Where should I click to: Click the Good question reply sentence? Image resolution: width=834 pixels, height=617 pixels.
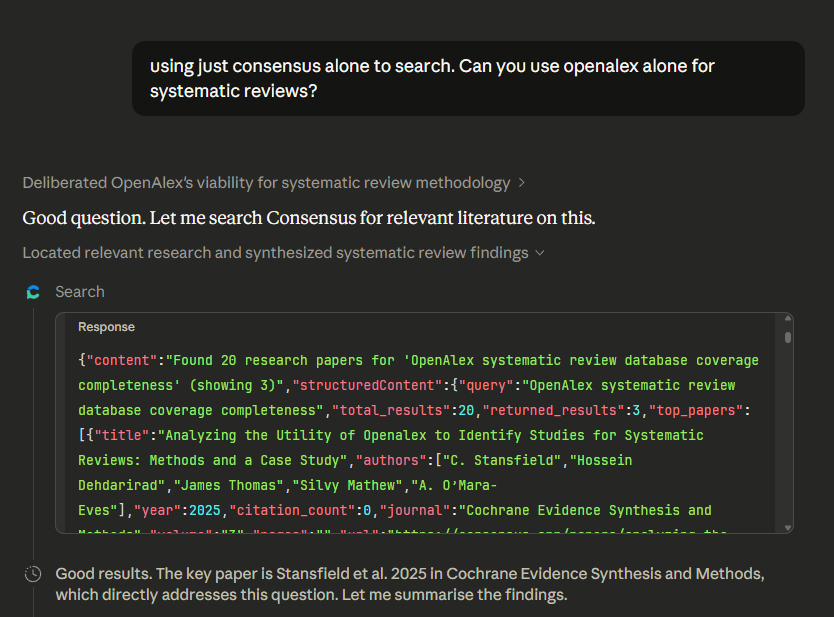(x=308, y=218)
